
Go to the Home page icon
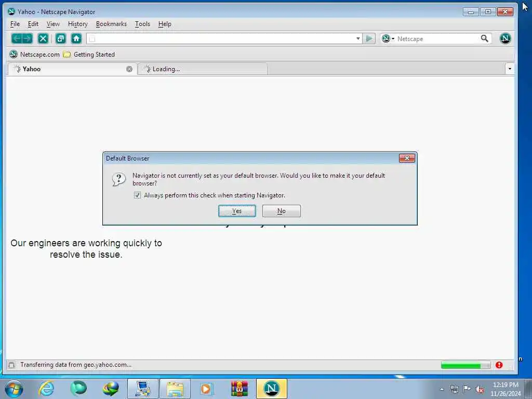76,38
